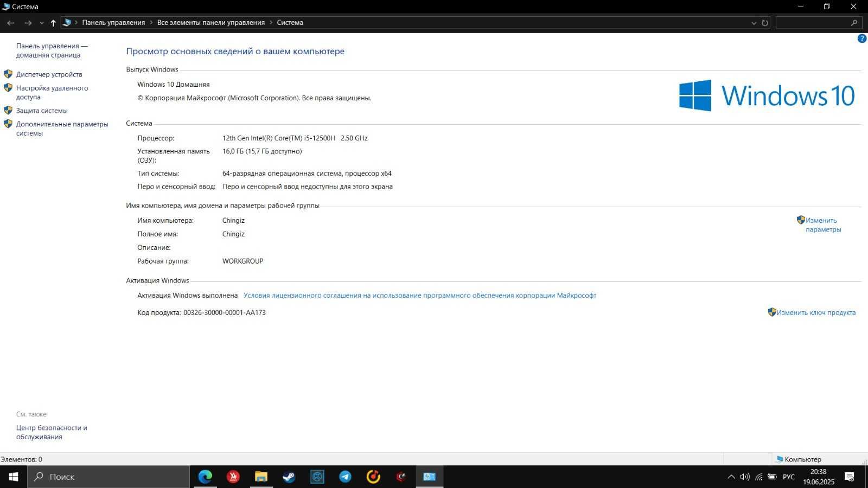Screen dimensions: 868x488
Task: Click the 'Компьютер' status bar entry
Action: coord(799,459)
